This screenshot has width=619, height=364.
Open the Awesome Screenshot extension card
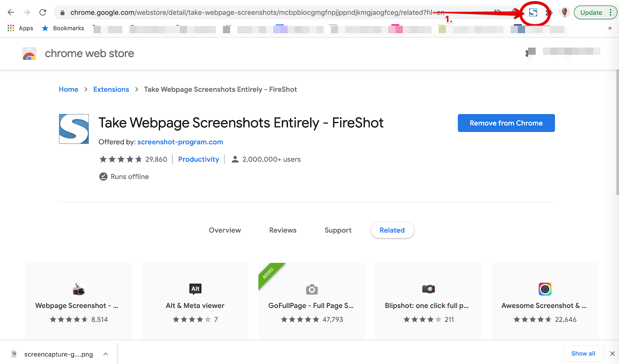coord(545,301)
